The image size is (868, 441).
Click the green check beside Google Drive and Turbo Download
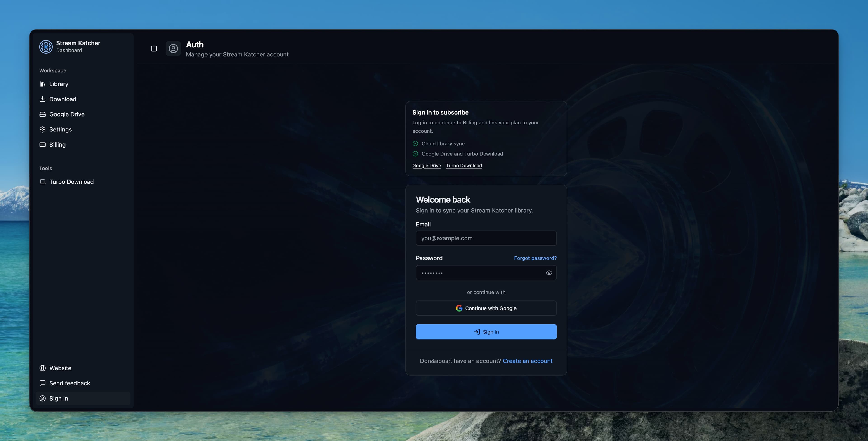pos(415,154)
